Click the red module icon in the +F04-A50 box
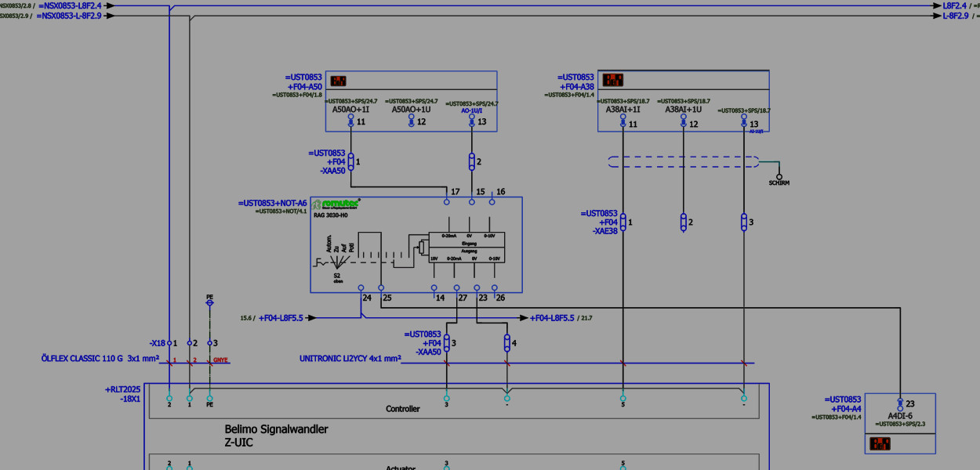This screenshot has width=980, height=470. 339,81
